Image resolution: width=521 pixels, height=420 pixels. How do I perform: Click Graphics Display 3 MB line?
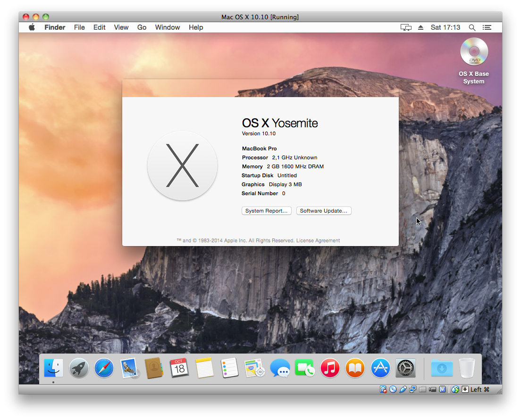coord(272,184)
